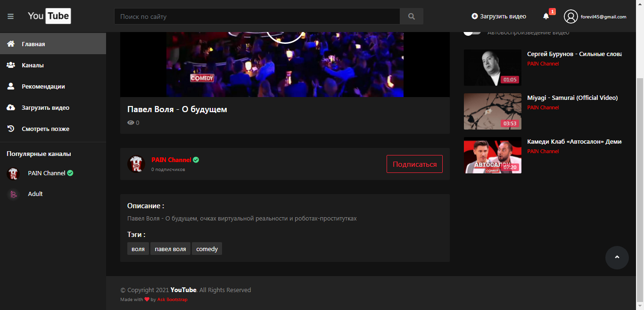This screenshot has width=644, height=310.
Task: Select the воля tag
Action: point(138,249)
